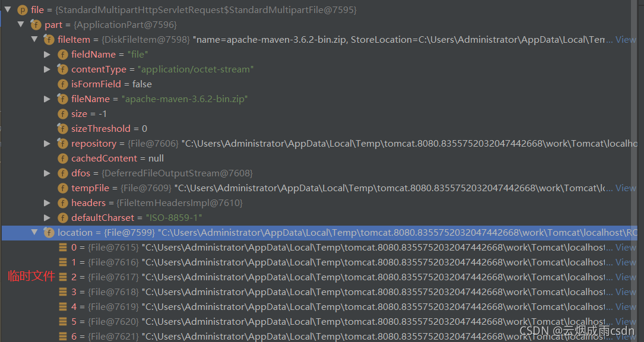Screen dimensions: 644x342
Task: Click the field icon beside dfos
Action: point(63,173)
